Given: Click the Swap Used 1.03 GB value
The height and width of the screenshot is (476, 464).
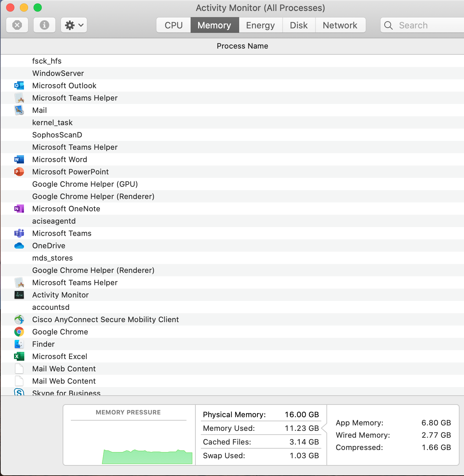Looking at the screenshot, I should click(304, 456).
